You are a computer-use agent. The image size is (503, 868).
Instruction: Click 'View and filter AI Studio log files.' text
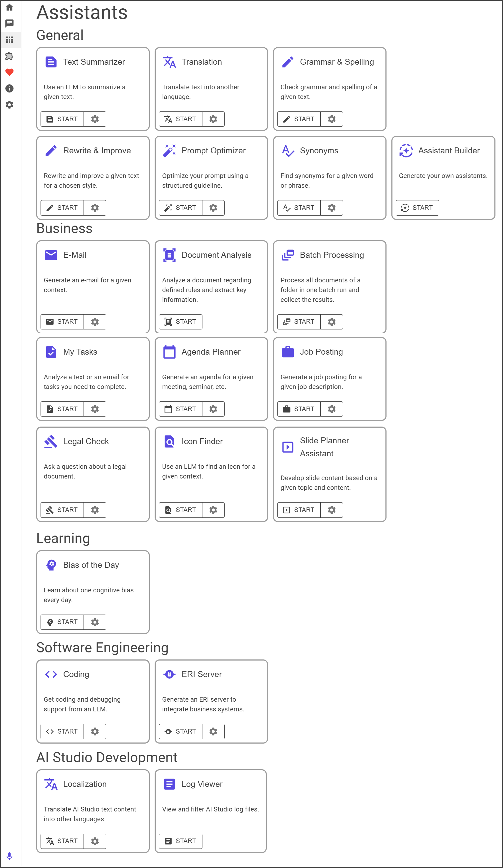[x=211, y=810]
